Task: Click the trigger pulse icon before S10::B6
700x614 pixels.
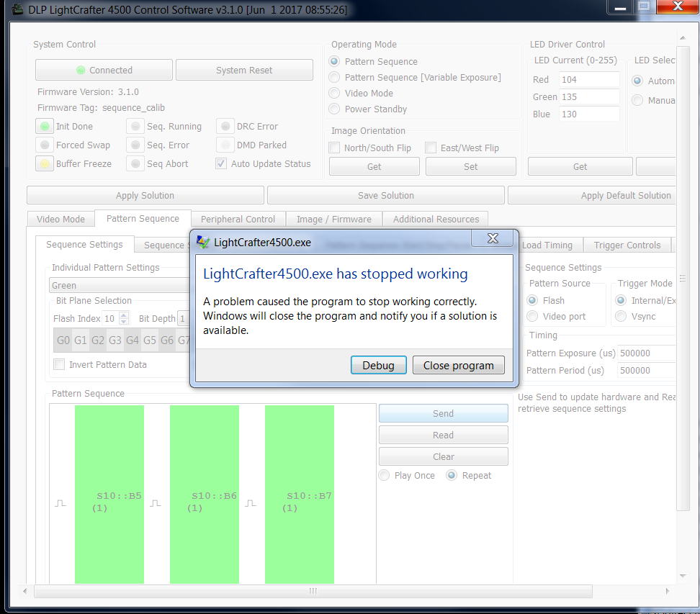Action: point(156,503)
